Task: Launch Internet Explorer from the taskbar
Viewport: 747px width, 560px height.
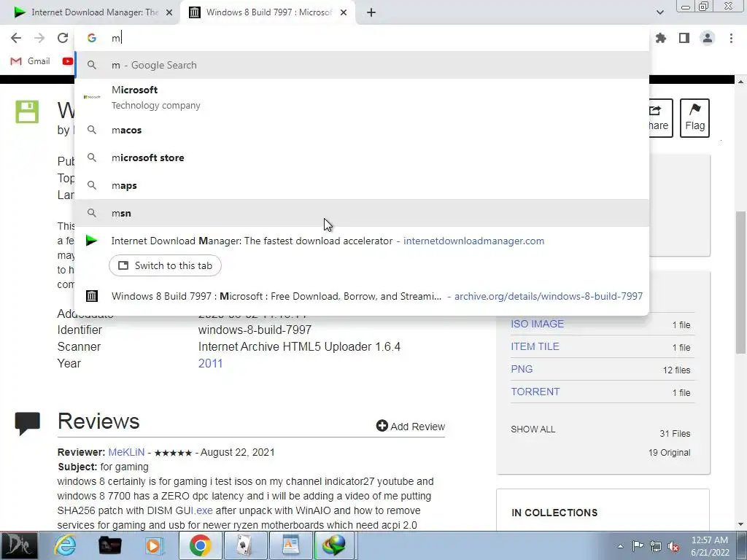Action: coord(65,545)
